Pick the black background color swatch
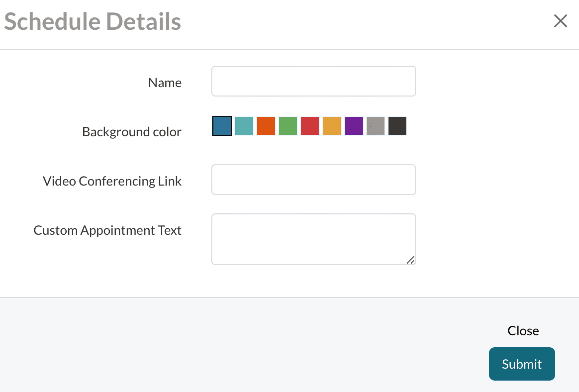This screenshot has height=392, width=579. (397, 126)
